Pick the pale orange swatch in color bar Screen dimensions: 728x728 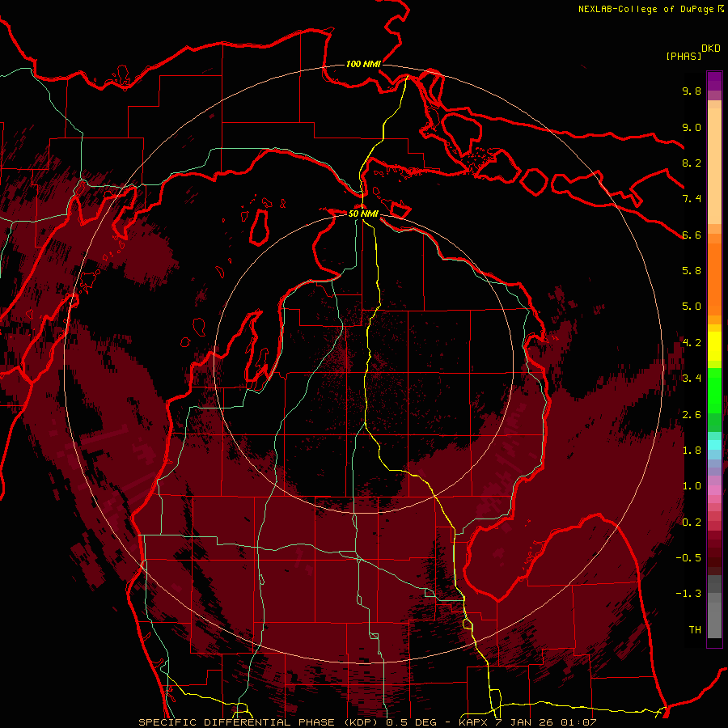point(714,167)
